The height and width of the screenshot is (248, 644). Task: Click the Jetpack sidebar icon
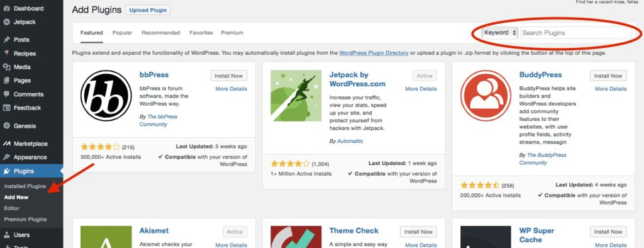(x=6, y=22)
